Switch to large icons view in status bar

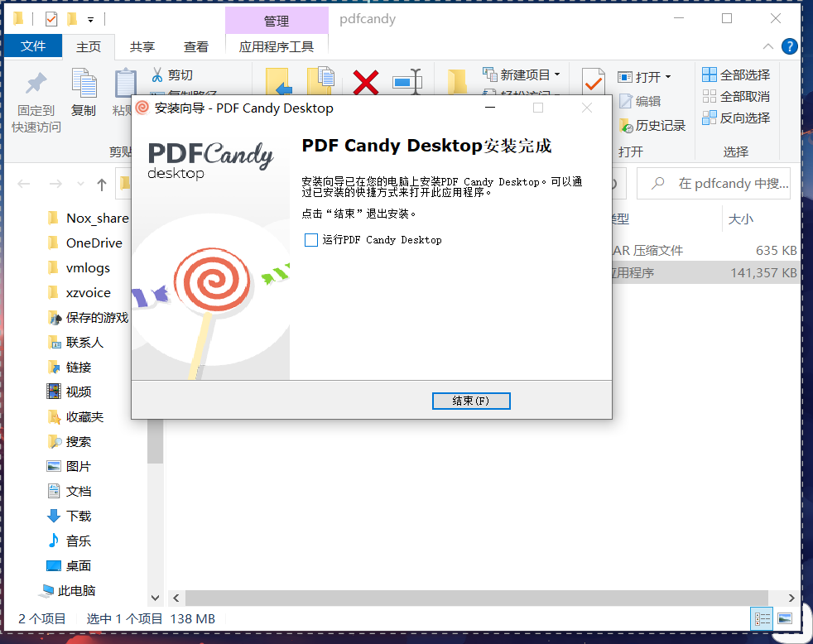[x=785, y=618]
